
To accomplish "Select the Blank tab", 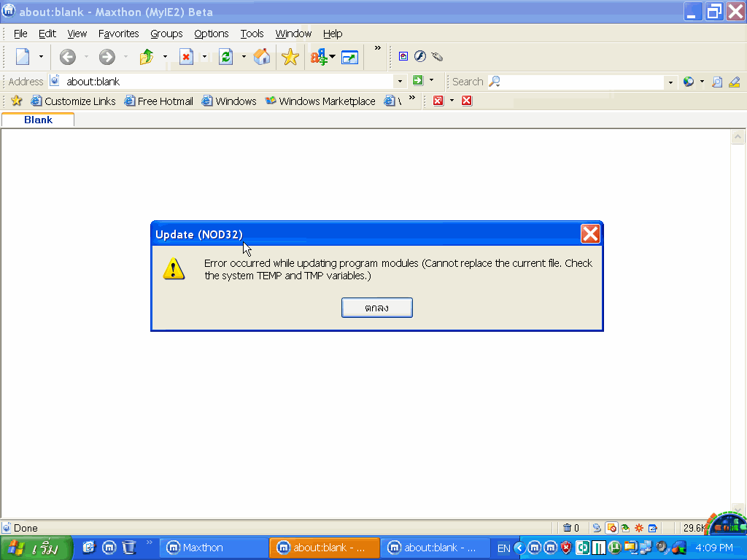I will [x=38, y=120].
